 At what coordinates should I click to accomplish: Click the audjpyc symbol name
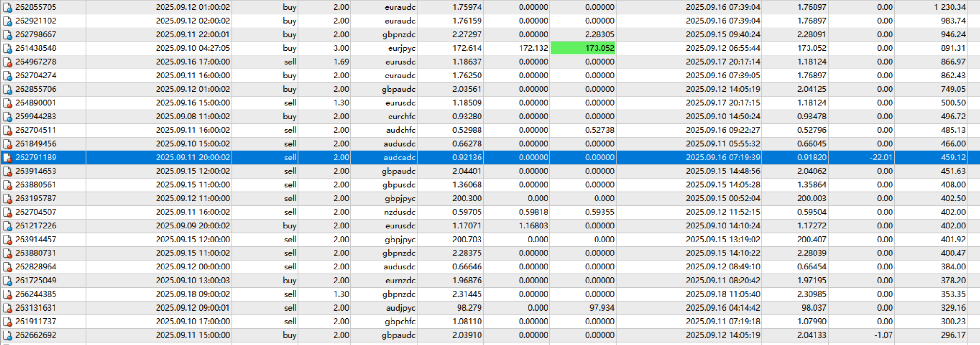point(401,308)
